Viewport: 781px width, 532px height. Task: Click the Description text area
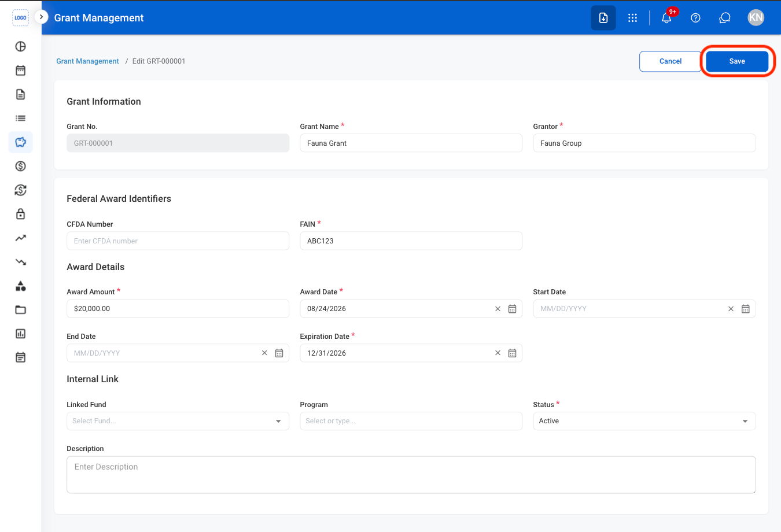tap(411, 475)
